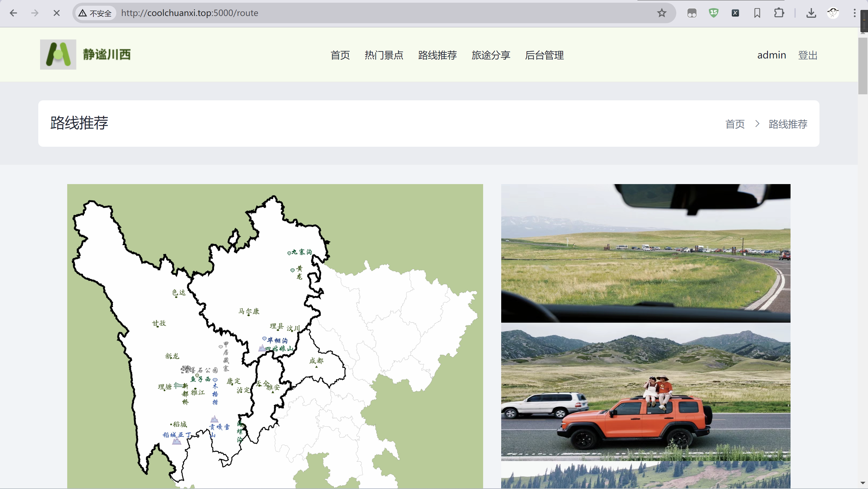
Task: Open 后台管理 admin page
Action: [544, 55]
